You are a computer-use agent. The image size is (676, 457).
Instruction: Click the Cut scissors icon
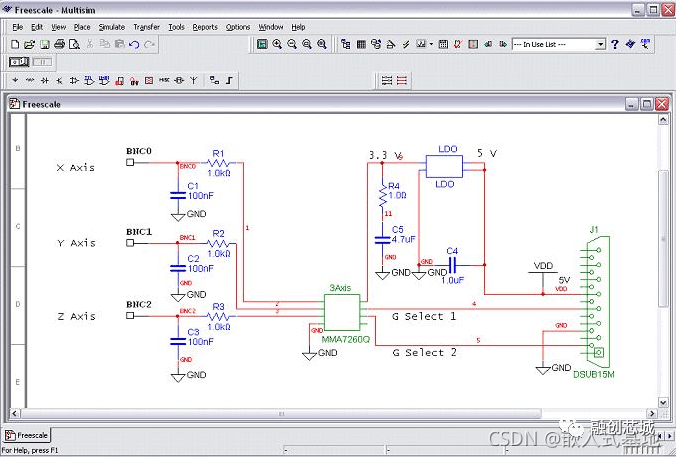click(x=90, y=44)
